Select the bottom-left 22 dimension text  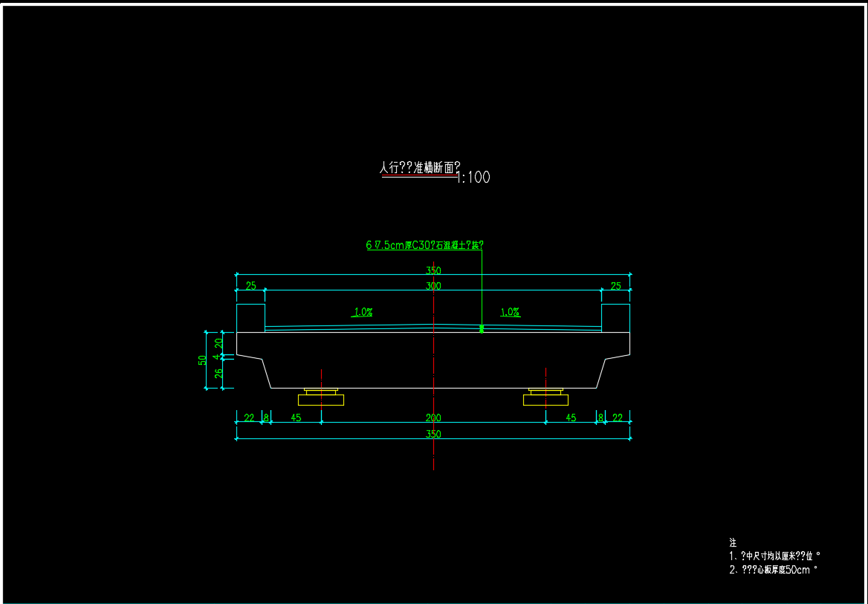point(248,418)
